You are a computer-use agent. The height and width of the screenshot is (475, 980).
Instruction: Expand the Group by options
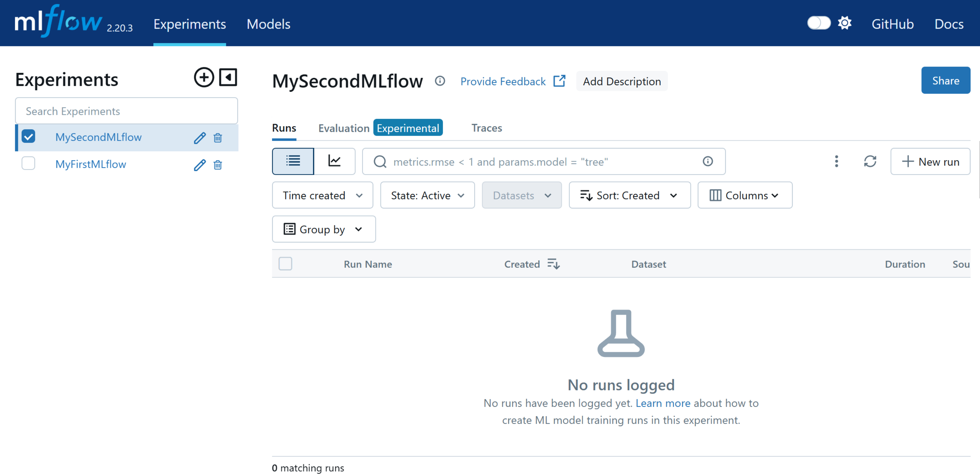pos(324,229)
